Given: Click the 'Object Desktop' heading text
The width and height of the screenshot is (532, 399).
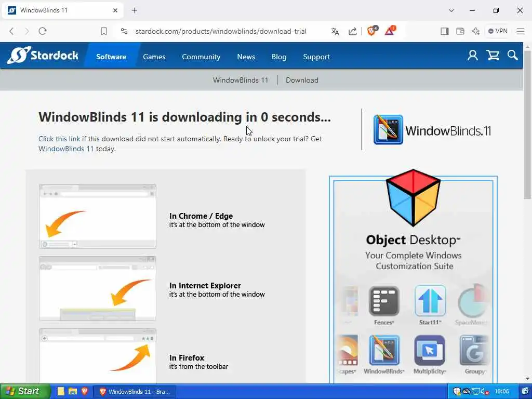Looking at the screenshot, I should [413, 240].
